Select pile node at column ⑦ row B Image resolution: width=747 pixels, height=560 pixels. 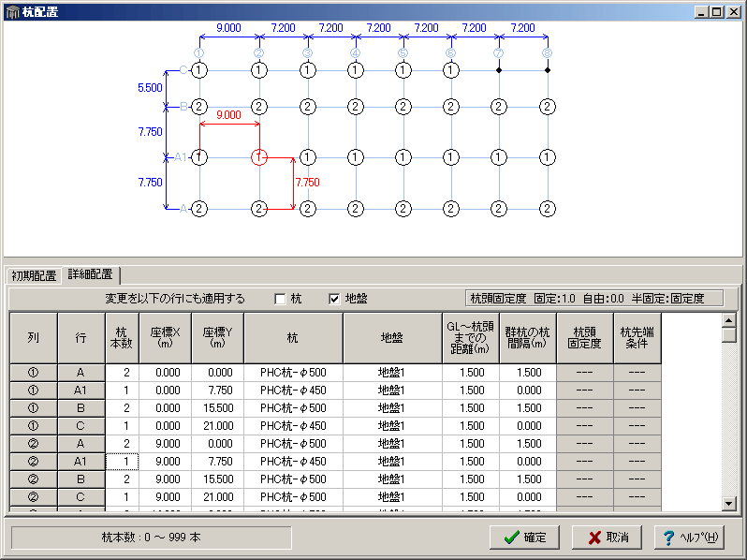[499, 107]
